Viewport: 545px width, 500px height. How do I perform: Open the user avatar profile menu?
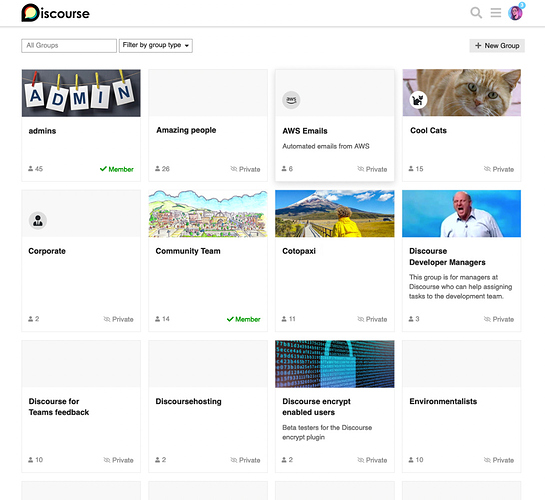[x=515, y=13]
